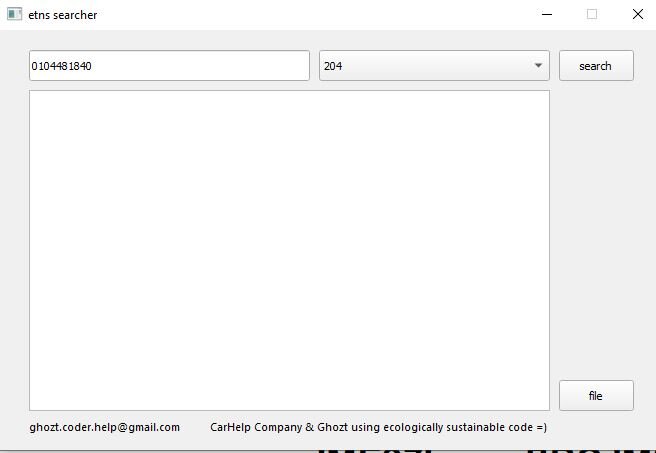The width and height of the screenshot is (656, 453).
Task: Click the CarHelp Company & Ghozt footer text
Action: coord(379,427)
